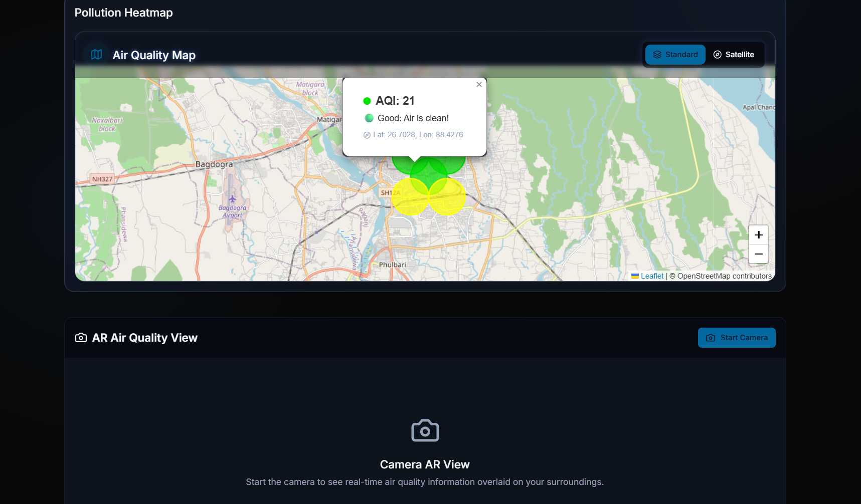Zoom in on the map
Screen dimensions: 861x504
(759, 235)
